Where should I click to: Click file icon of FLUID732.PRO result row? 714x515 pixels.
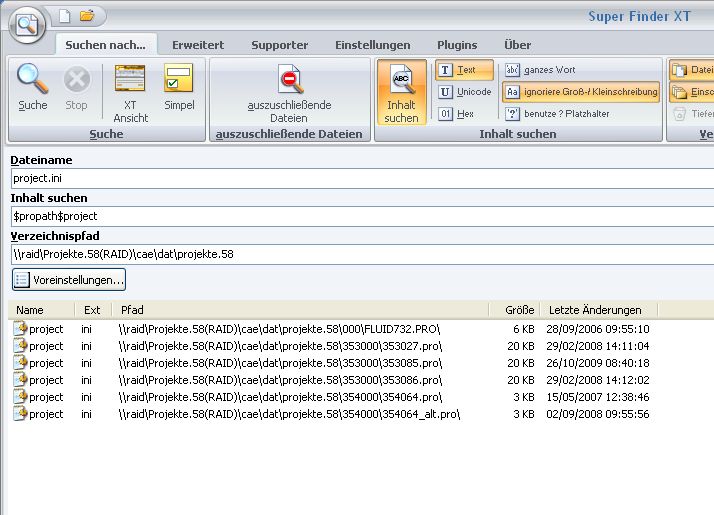point(20,328)
